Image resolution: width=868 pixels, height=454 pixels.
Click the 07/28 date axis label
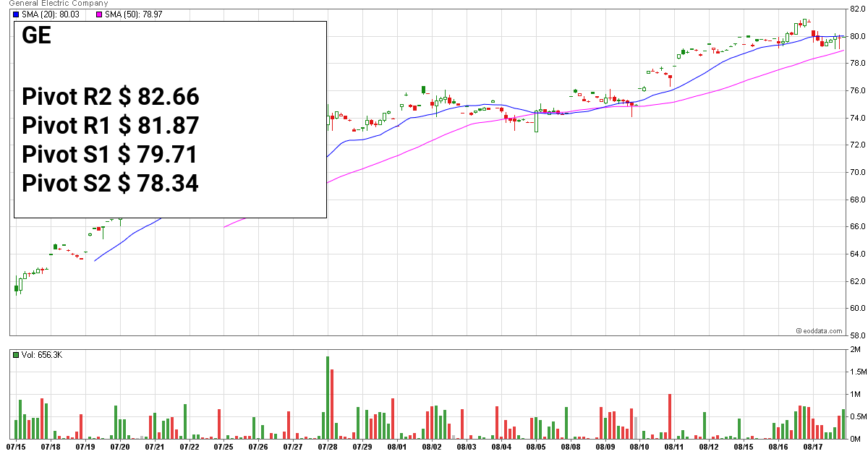point(328,447)
